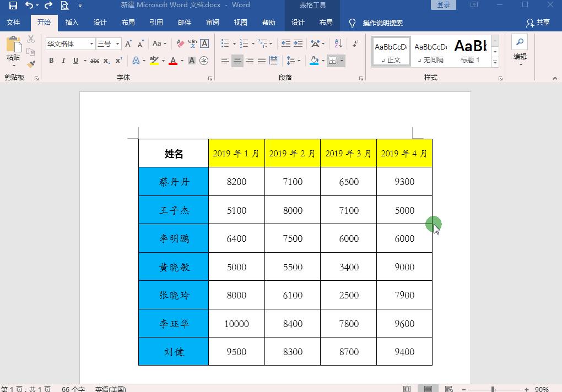
Task: Click the 登录 sign-in button
Action: (x=443, y=4)
